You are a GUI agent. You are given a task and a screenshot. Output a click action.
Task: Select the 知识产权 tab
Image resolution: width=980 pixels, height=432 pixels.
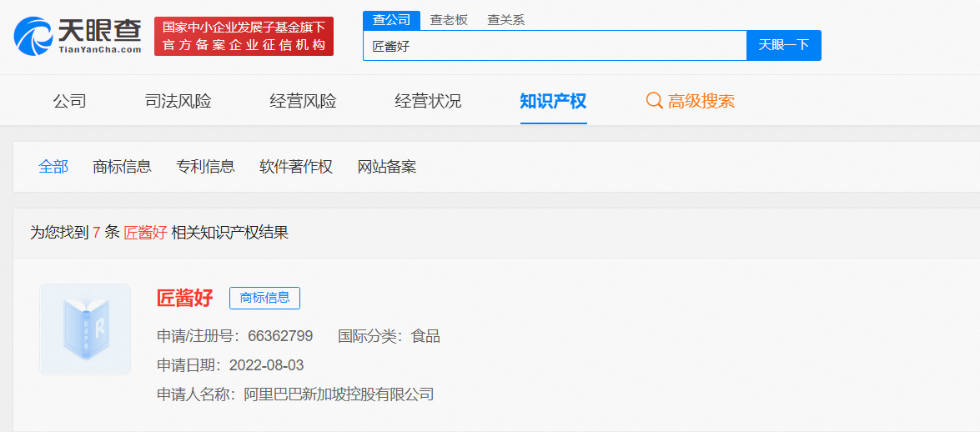click(x=553, y=102)
